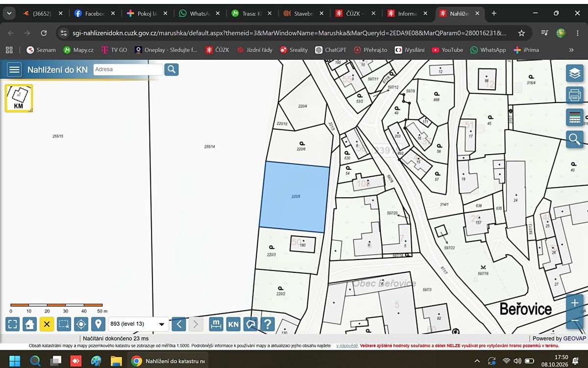The height and width of the screenshot is (368, 588).
Task: Expand more bookmarks chevron
Action: pos(571,50)
